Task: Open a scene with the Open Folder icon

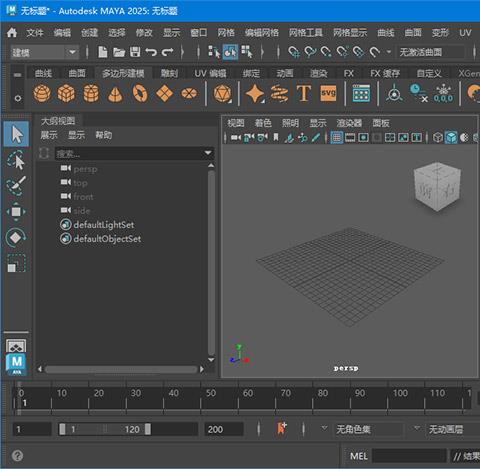Action: pyautogui.click(x=119, y=52)
